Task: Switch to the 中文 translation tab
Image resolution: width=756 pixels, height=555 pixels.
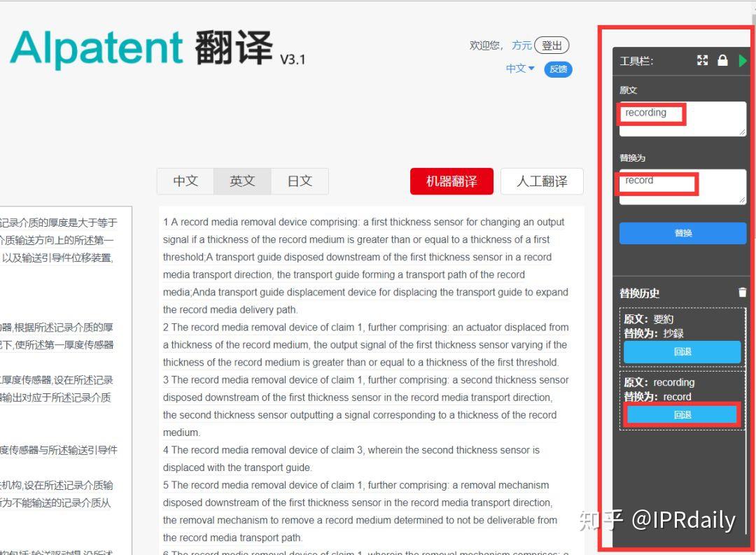Action: 186,181
